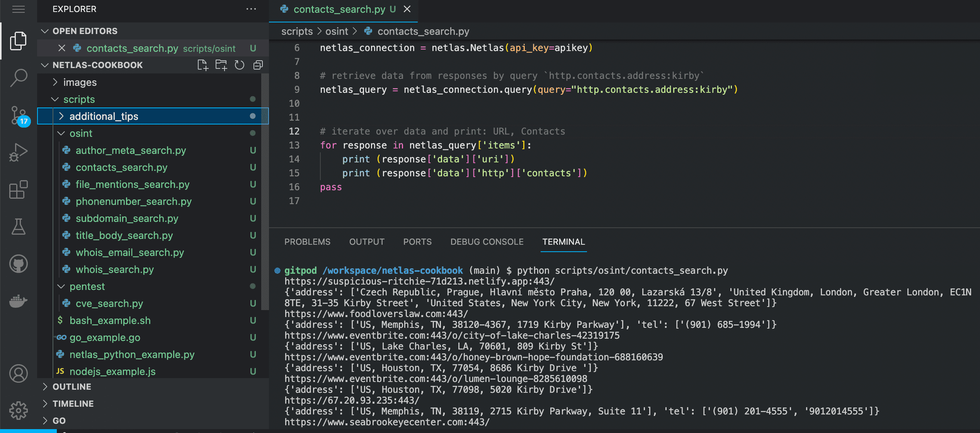Image resolution: width=980 pixels, height=433 pixels.
Task: Open whois_search.py from the file tree
Action: pos(114,269)
